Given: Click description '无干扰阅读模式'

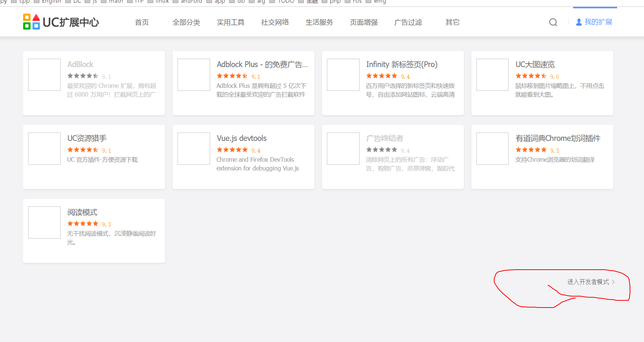Looking at the screenshot, I should click(88, 233).
